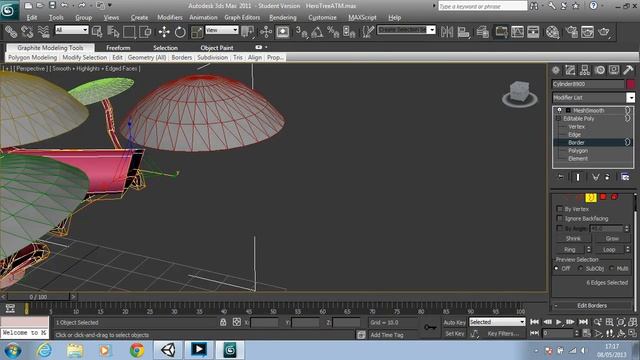Click the Unlink Selection tool
The height and width of the screenshot is (360, 640).
pyautogui.click(x=27, y=31)
